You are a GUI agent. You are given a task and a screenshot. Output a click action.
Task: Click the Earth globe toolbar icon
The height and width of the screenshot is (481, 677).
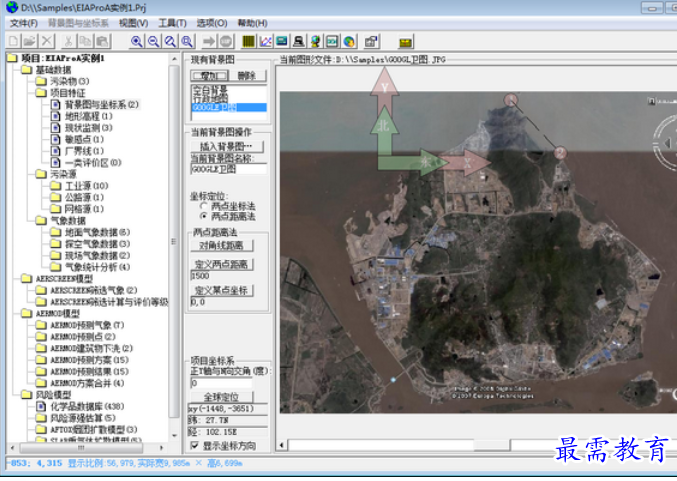pyautogui.click(x=349, y=41)
